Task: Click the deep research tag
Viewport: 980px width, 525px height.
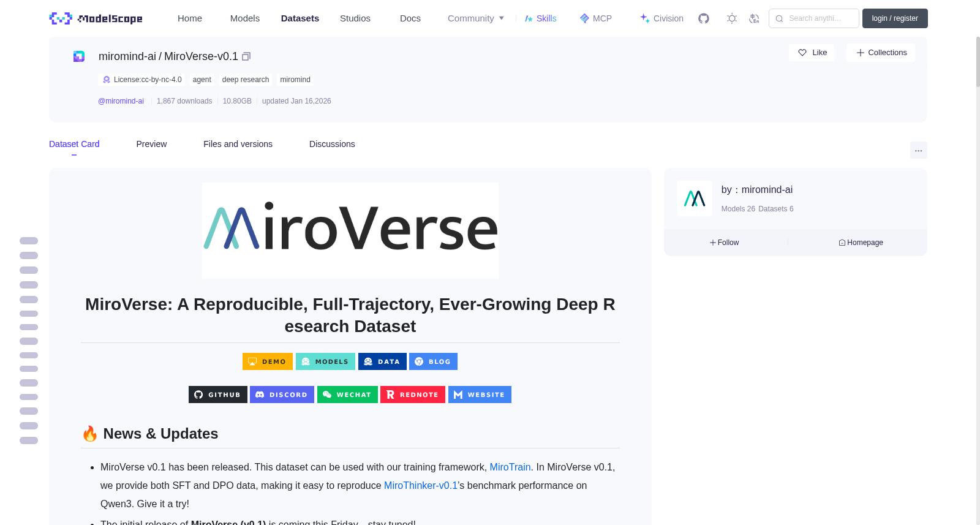Action: (x=246, y=80)
